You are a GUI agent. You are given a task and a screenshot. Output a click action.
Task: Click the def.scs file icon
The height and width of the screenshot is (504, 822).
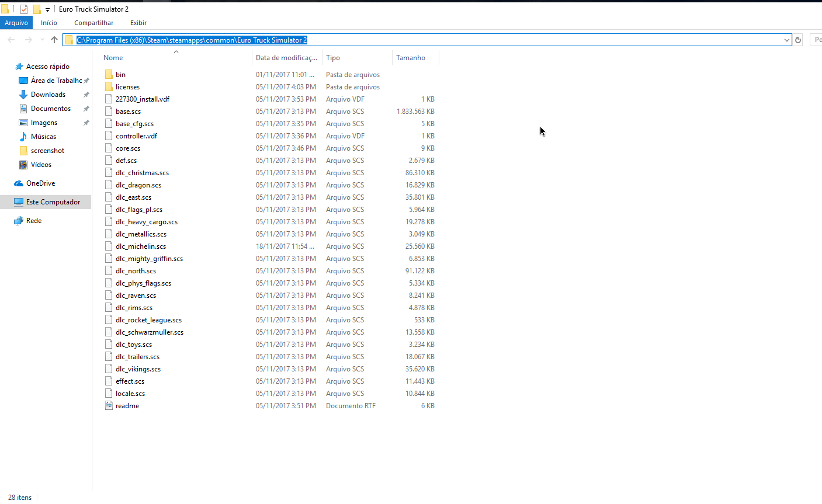(109, 160)
